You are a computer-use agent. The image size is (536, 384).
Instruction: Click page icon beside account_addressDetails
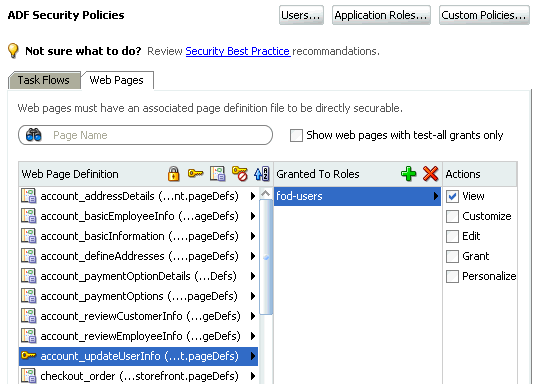[28, 196]
